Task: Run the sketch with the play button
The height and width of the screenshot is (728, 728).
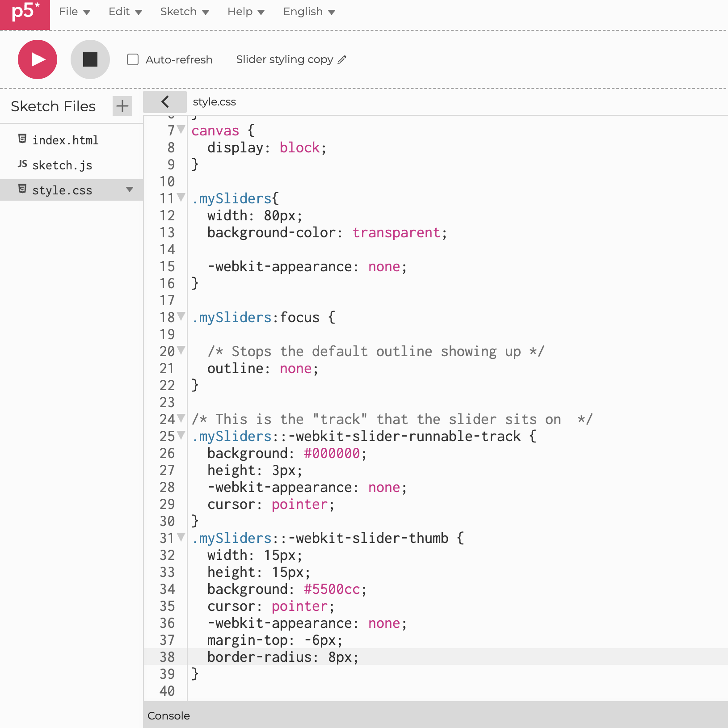Action: click(x=38, y=59)
